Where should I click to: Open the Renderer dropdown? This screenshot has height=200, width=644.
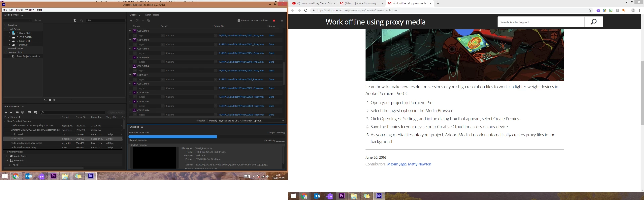(246, 121)
